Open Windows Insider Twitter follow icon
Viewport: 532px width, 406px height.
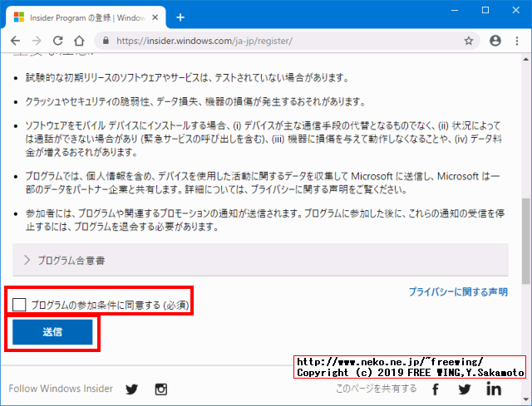pos(131,389)
